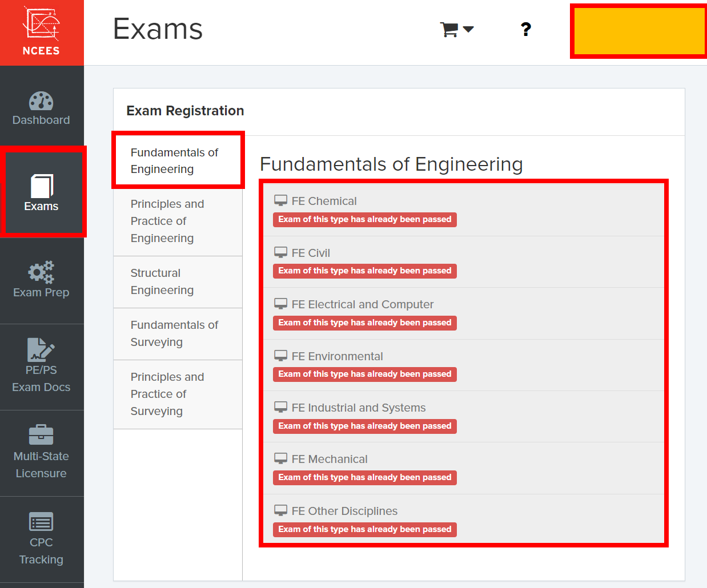Open Multi-State Licensure briefcase icon
Image resolution: width=707 pixels, height=588 pixels.
[x=41, y=434]
